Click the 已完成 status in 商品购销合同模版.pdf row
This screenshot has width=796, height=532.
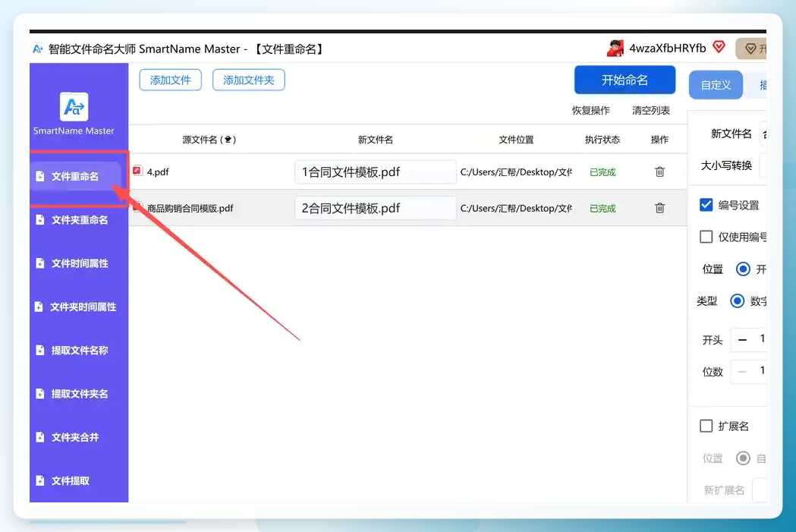[603, 208]
